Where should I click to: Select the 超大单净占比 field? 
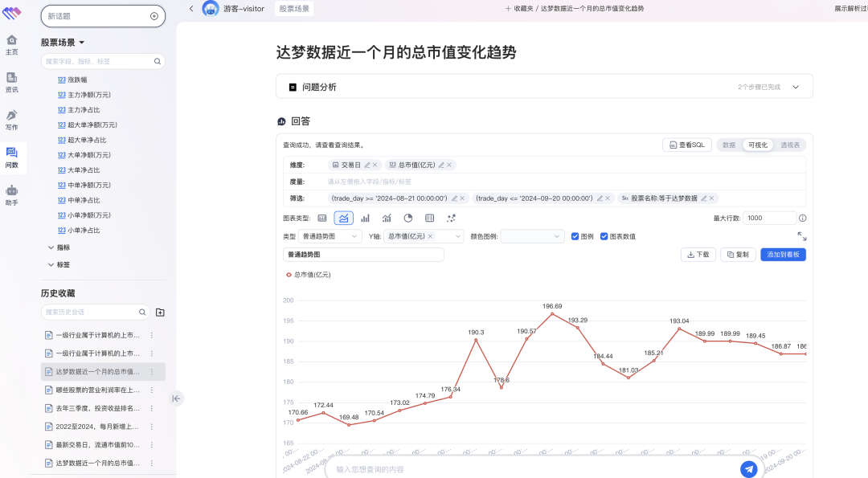coord(82,140)
